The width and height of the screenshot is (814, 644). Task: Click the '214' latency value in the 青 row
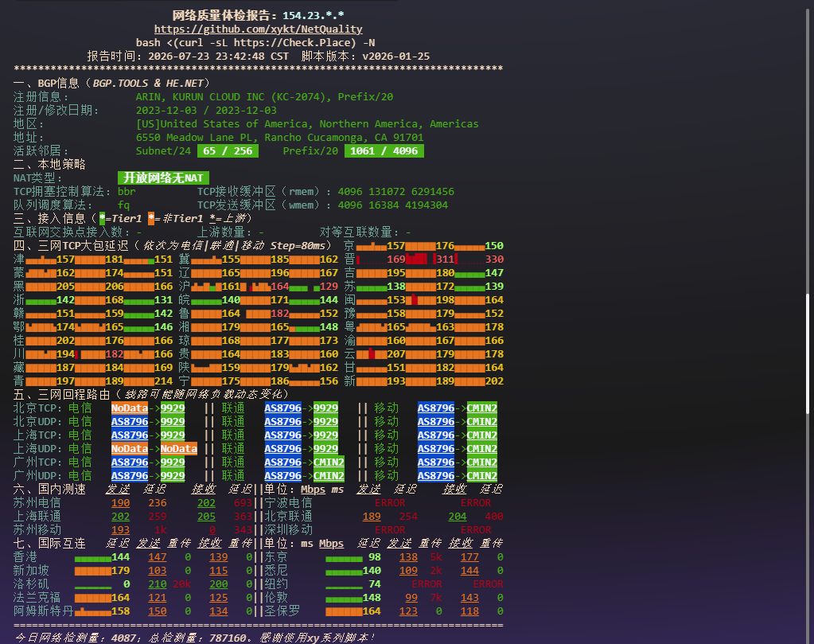(164, 381)
